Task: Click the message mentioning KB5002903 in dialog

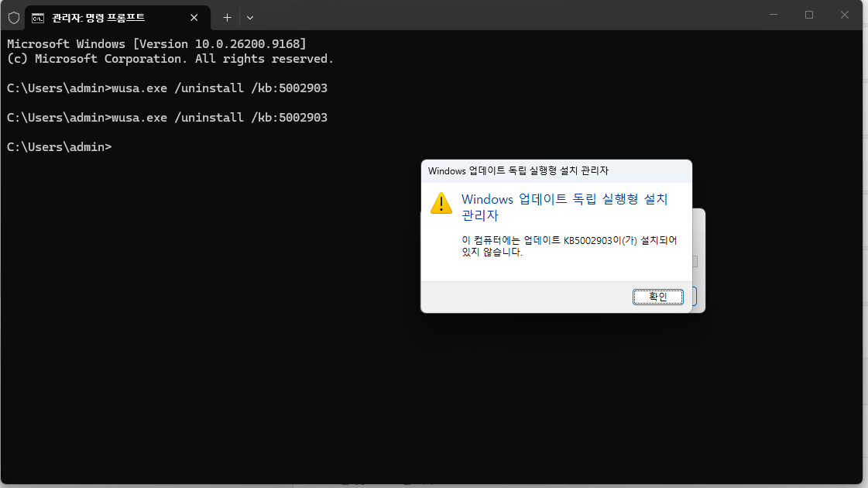Action: click(569, 246)
